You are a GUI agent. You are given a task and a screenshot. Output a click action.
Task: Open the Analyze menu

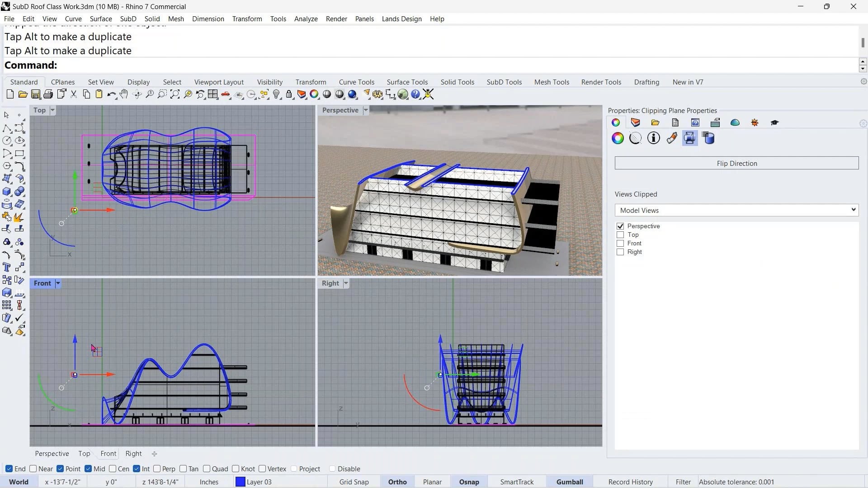click(306, 19)
